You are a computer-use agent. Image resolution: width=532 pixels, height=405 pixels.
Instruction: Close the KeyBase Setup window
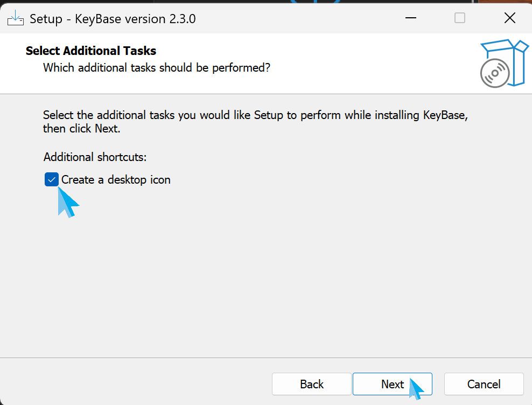[509, 18]
